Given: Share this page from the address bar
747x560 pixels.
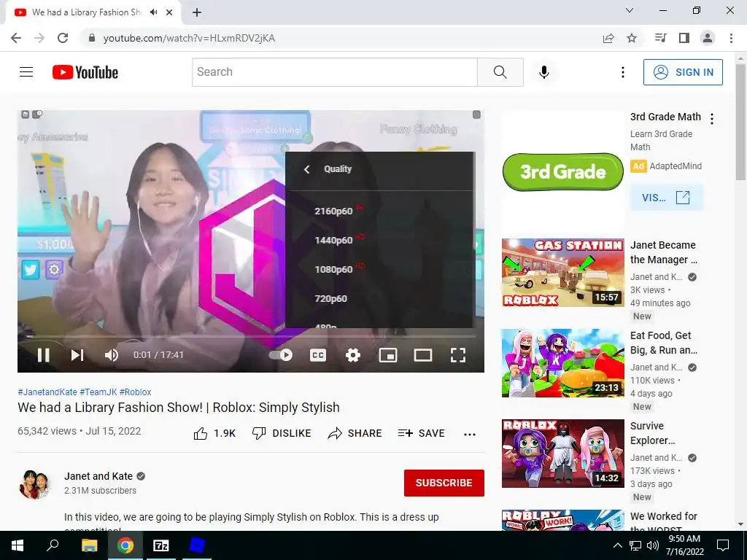Looking at the screenshot, I should tap(608, 38).
